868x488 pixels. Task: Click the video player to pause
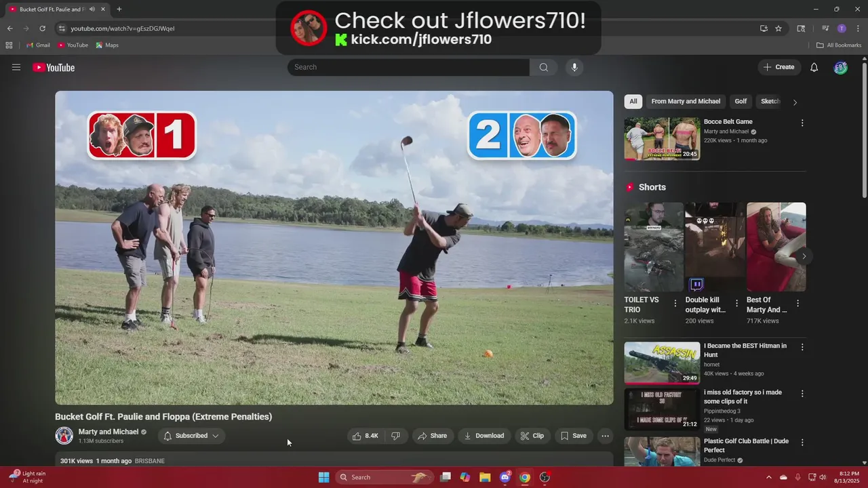pos(334,248)
